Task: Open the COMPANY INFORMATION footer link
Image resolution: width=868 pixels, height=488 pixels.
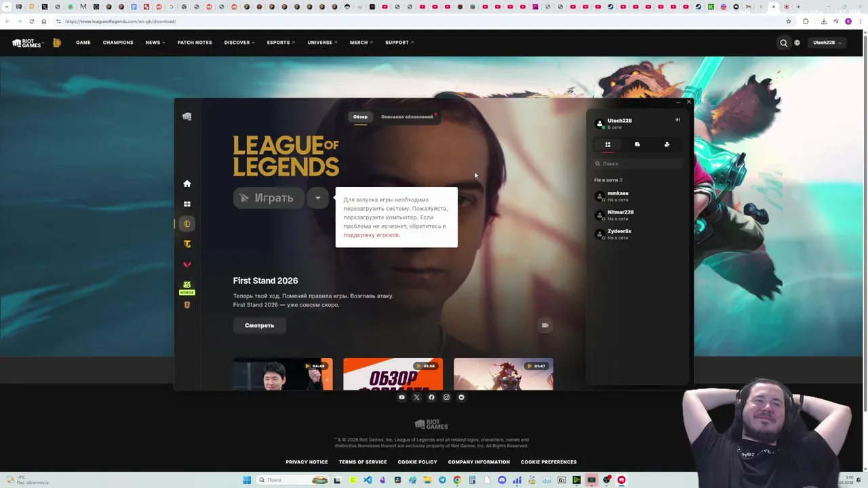Action: coord(479,462)
